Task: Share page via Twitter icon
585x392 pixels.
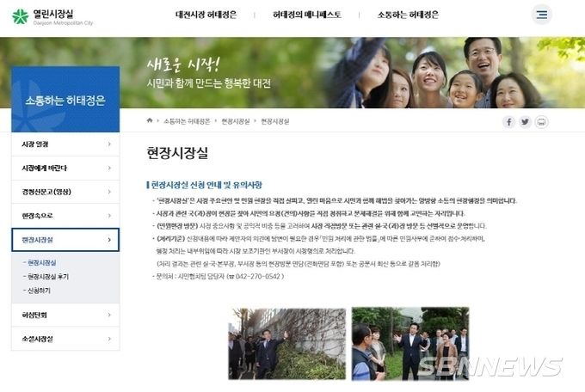Action: point(525,121)
